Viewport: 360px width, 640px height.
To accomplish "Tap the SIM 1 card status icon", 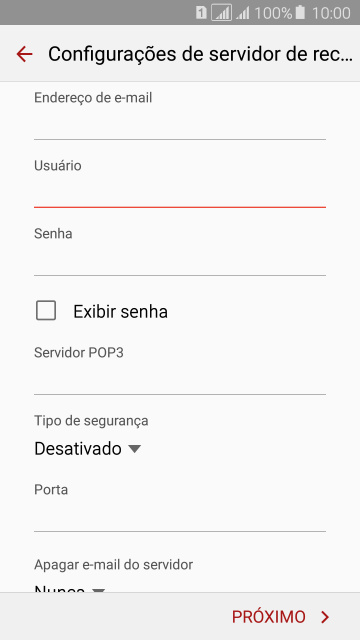I will 201,13.
